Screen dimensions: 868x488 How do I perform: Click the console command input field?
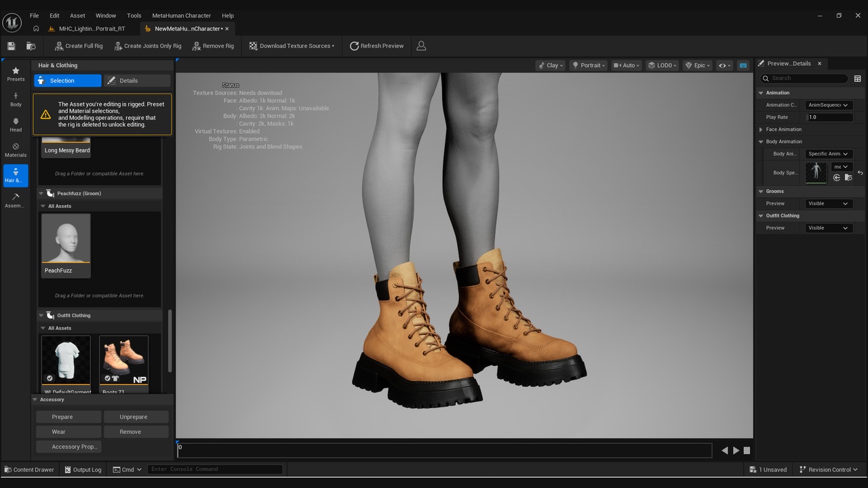tap(215, 469)
